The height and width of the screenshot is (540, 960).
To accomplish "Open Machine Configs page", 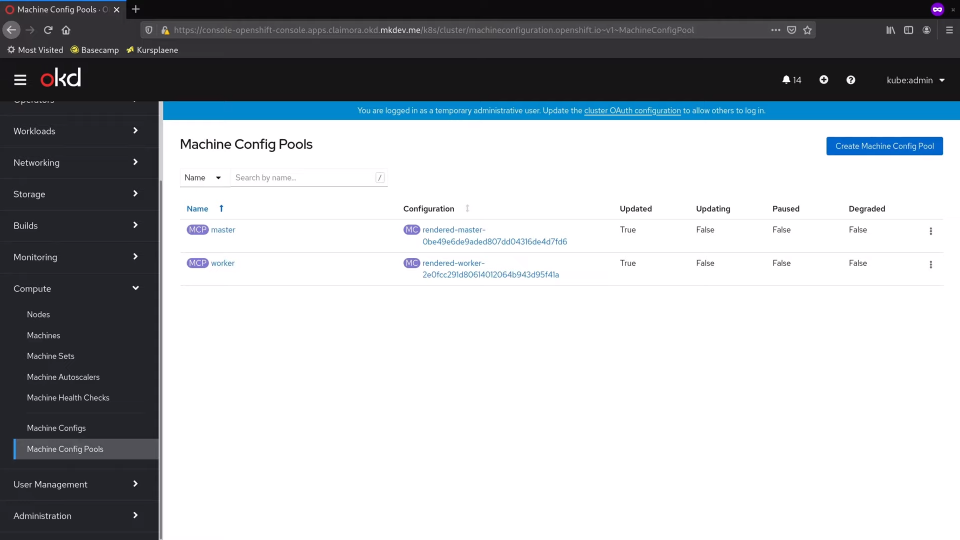I will 56,428.
